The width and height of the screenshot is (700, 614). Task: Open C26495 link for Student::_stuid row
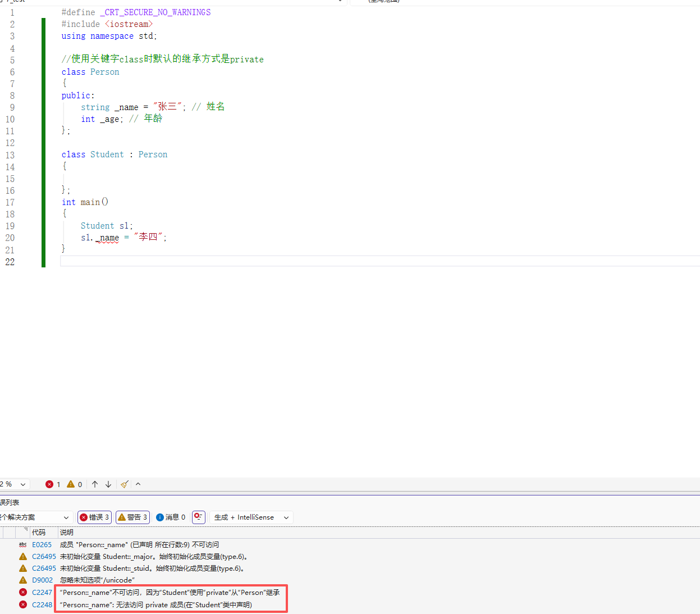(44, 568)
